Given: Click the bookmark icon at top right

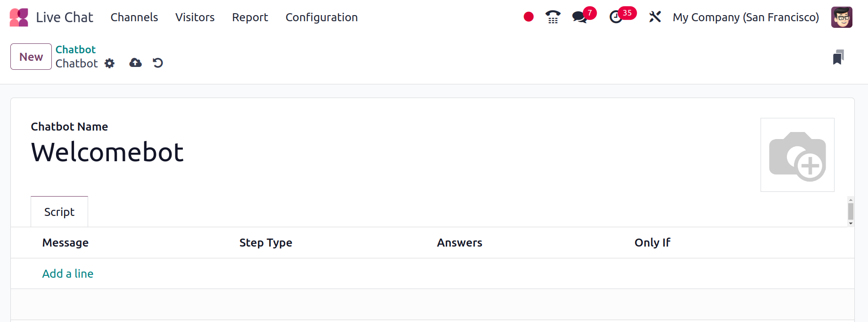Looking at the screenshot, I should tap(838, 57).
